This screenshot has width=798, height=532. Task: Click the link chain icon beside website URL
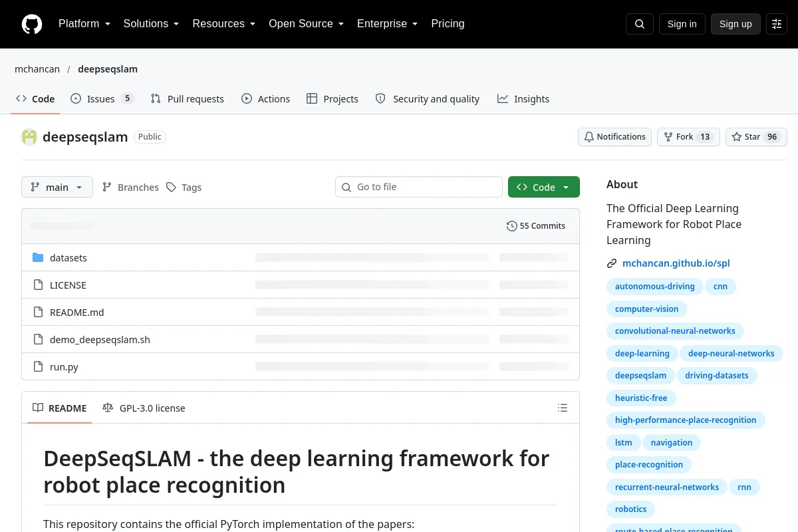click(612, 263)
